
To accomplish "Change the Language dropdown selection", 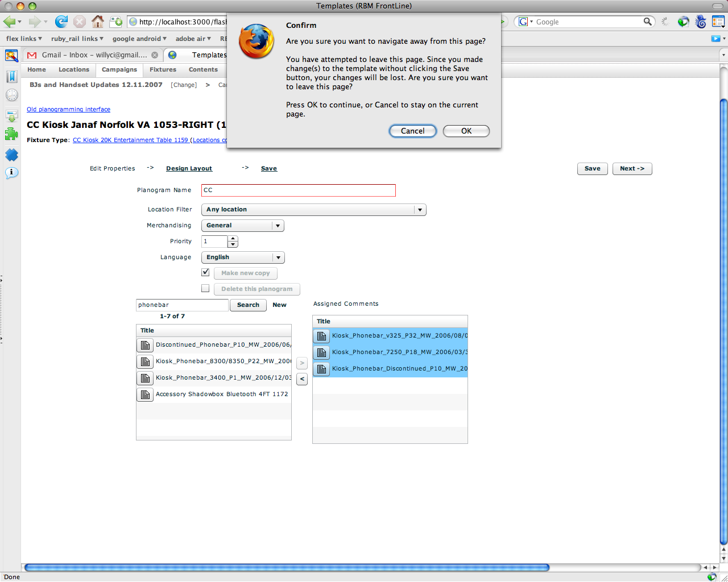I will click(x=278, y=257).
